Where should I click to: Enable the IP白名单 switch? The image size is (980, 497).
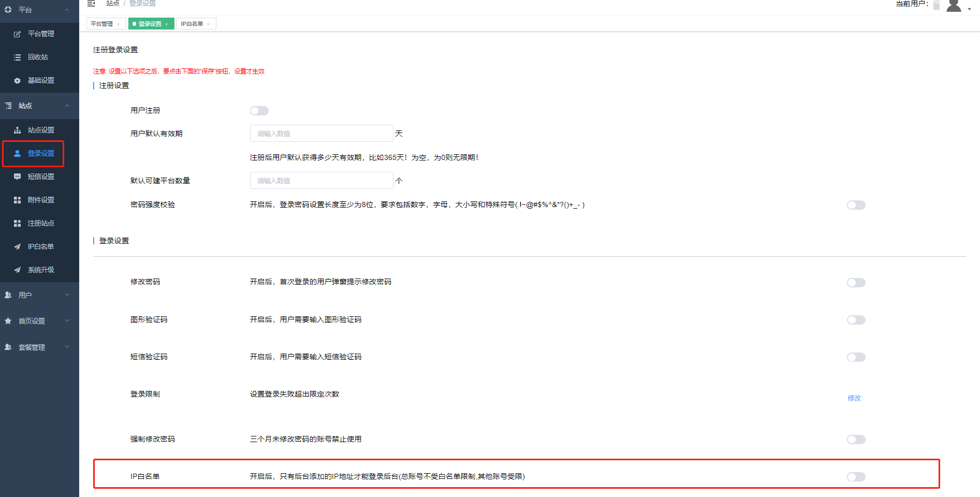click(856, 477)
